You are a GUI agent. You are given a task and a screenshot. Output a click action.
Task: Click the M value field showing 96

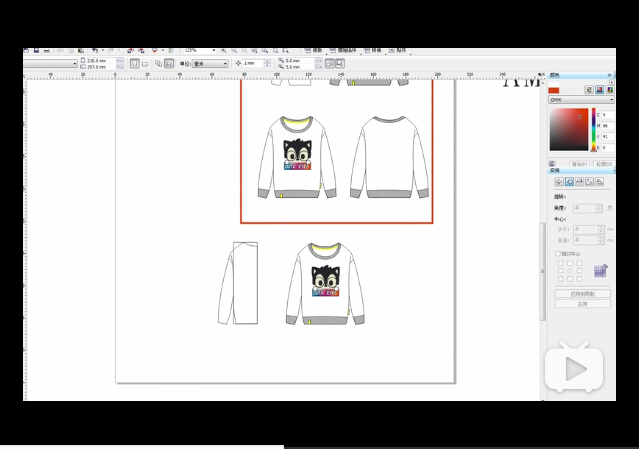pyautogui.click(x=607, y=126)
